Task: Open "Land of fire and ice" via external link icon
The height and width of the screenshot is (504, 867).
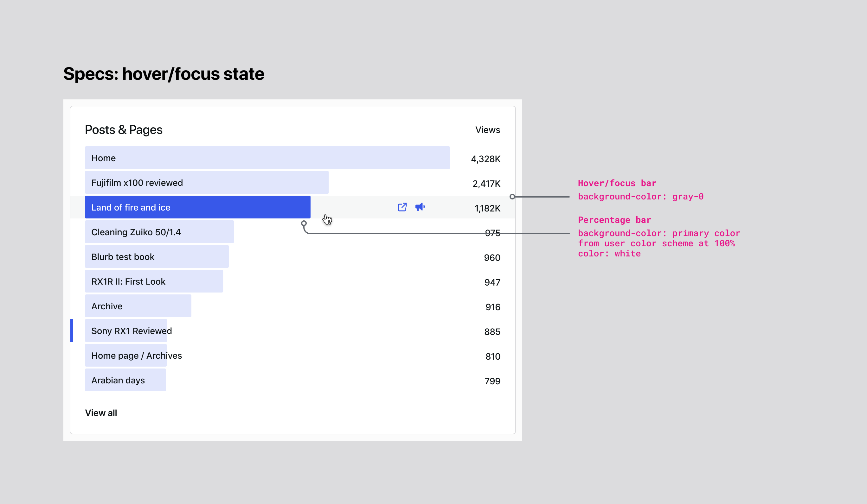Action: pos(402,207)
